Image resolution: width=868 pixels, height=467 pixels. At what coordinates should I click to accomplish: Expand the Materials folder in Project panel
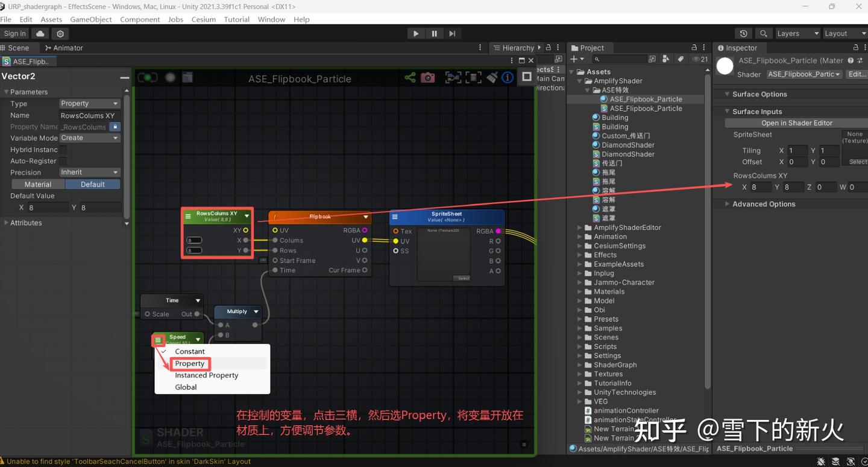[580, 291]
